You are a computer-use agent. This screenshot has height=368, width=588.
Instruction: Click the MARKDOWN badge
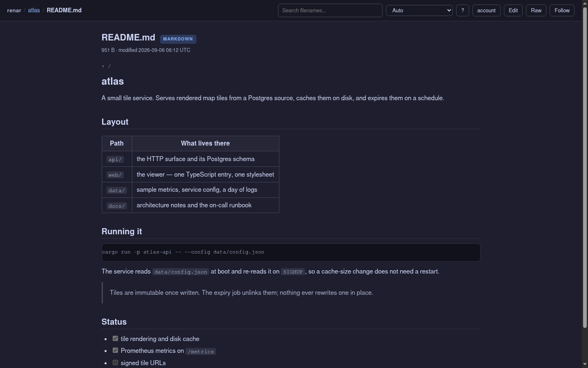(x=178, y=39)
